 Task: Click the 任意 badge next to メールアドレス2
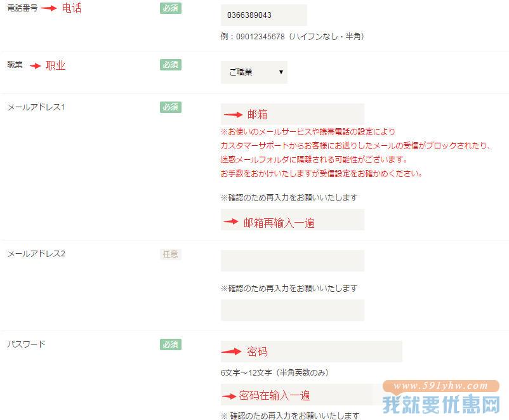click(x=171, y=254)
